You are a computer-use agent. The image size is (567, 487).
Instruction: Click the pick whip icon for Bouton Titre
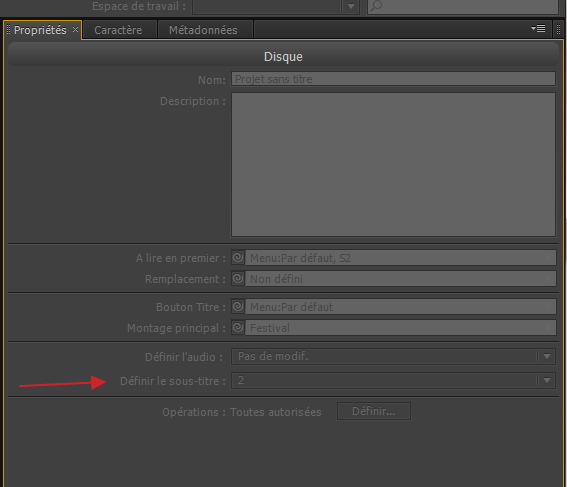[238, 307]
